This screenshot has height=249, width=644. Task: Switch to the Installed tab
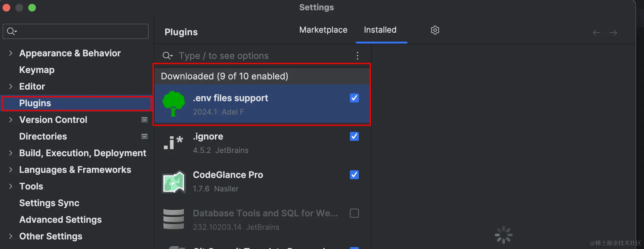[x=380, y=30]
